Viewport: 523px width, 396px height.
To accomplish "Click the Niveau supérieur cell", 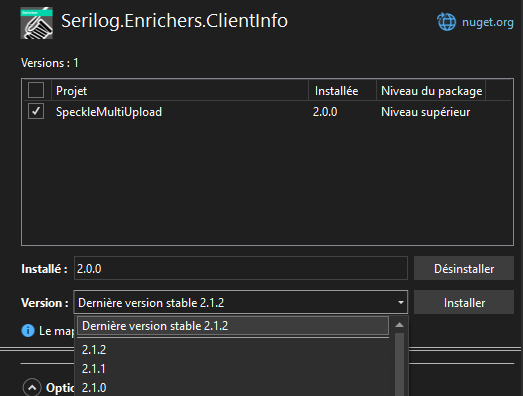I will [x=426, y=112].
